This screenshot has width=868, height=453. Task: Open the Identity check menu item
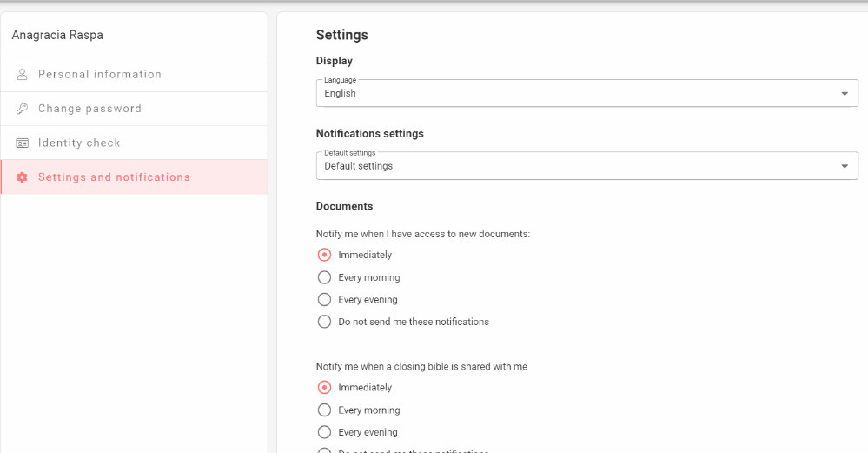[x=79, y=143]
